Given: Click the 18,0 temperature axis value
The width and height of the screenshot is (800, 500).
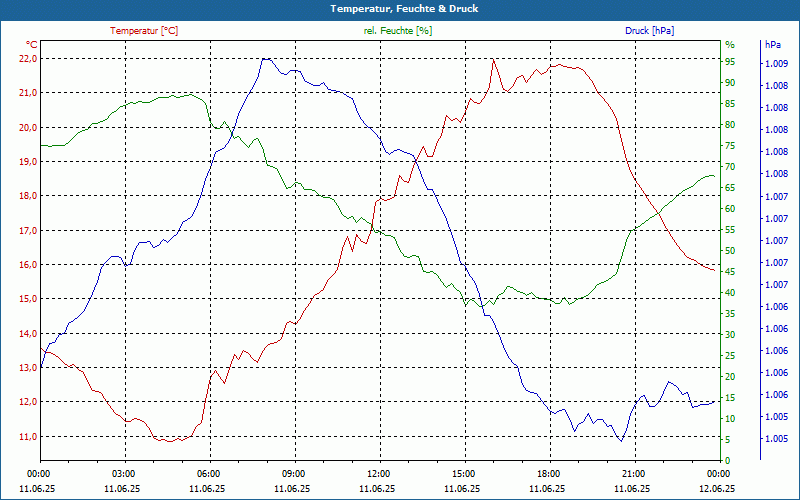Looking at the screenshot, I should tap(28, 196).
